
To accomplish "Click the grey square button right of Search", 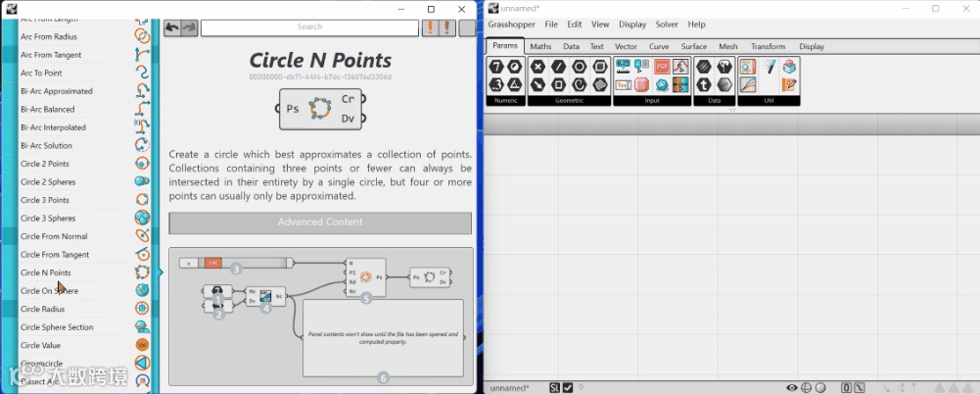I will click(467, 27).
